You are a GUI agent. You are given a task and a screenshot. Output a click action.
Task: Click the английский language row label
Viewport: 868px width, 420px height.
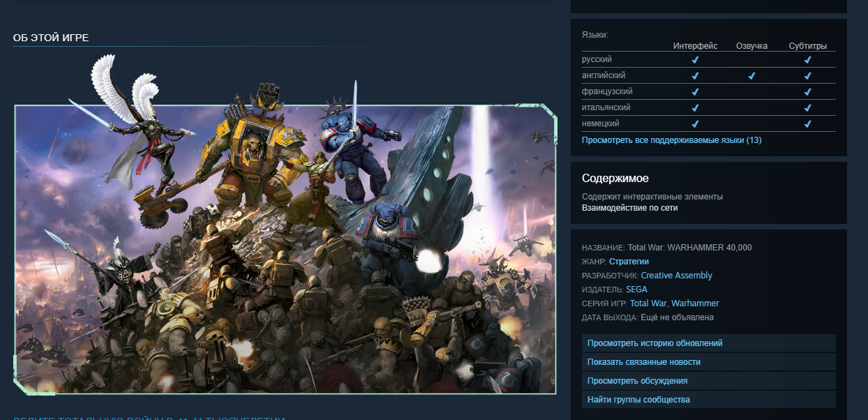coord(604,75)
